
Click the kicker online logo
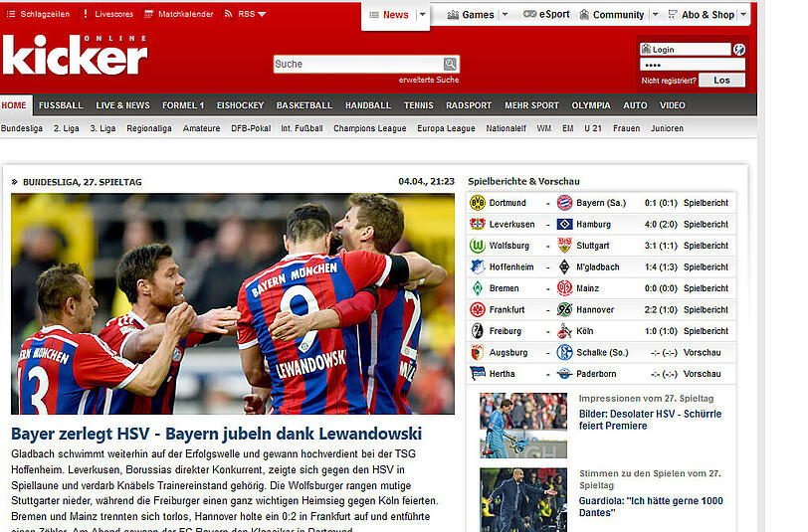click(x=76, y=55)
